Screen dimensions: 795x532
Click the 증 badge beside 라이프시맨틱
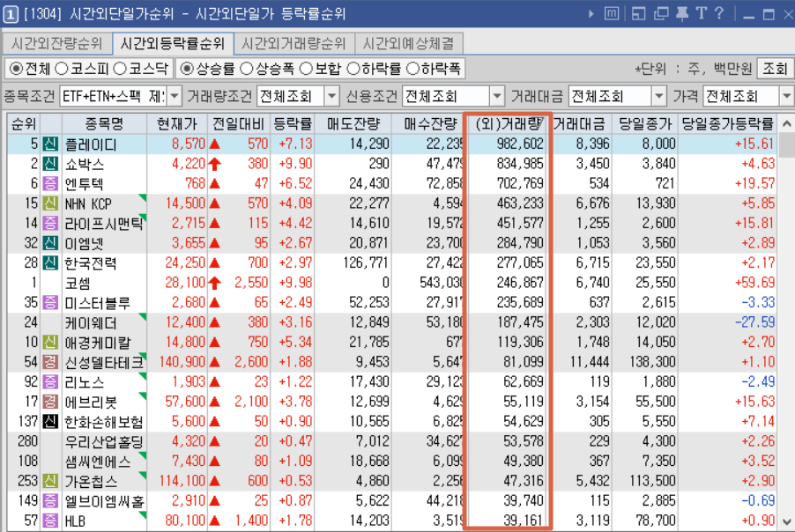coord(50,223)
